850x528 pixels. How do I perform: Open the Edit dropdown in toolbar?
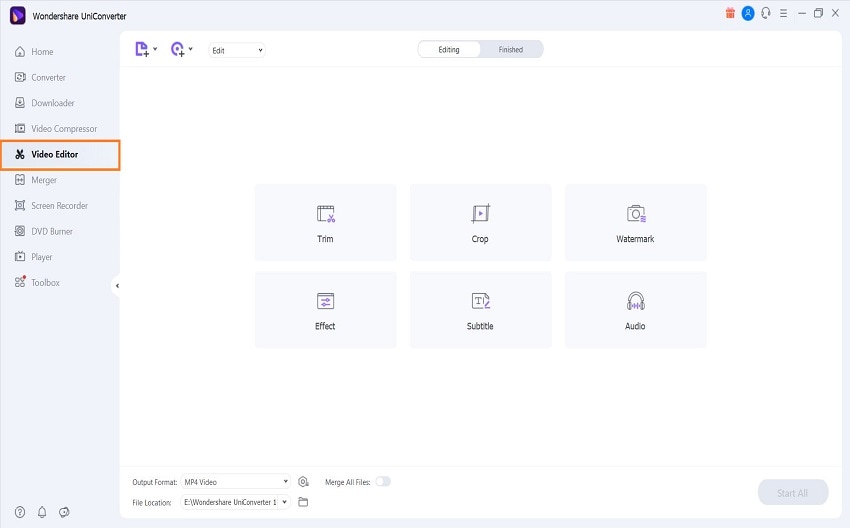[x=237, y=50]
